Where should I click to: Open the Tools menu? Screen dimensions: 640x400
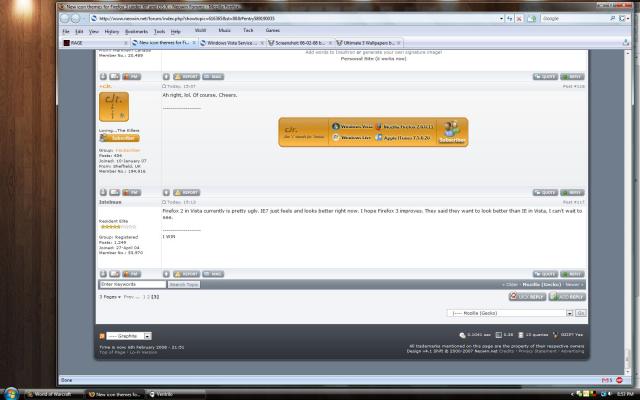pyautogui.click(x=159, y=31)
